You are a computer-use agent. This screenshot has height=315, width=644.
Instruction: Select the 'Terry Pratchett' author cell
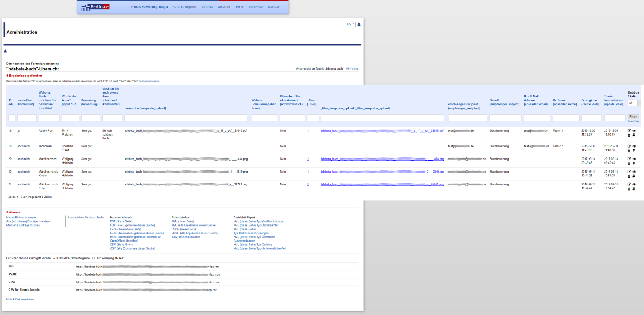(68, 133)
